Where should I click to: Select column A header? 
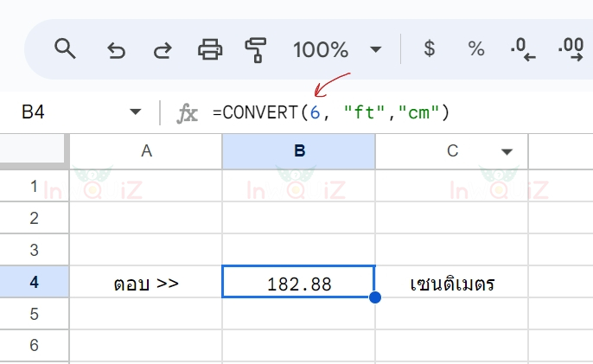click(x=146, y=151)
